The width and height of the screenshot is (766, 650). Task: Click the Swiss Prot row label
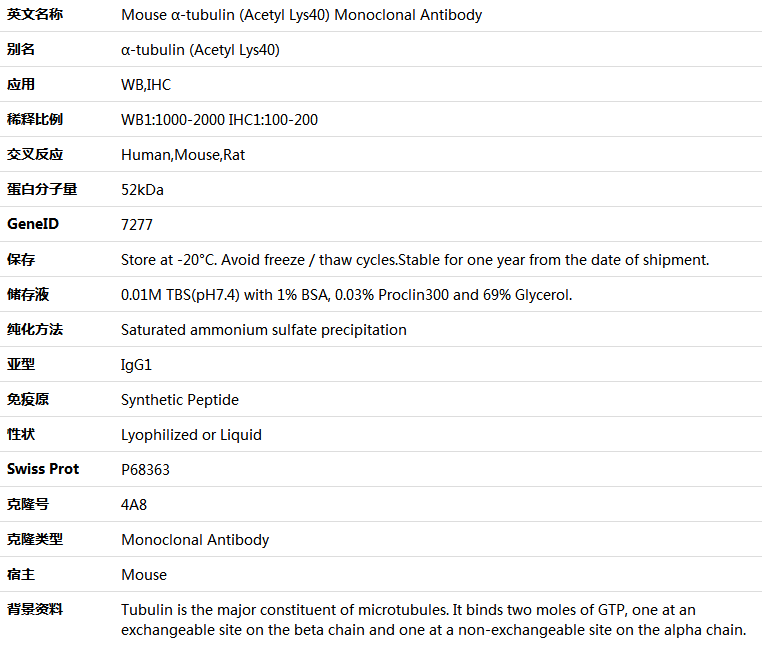click(43, 469)
